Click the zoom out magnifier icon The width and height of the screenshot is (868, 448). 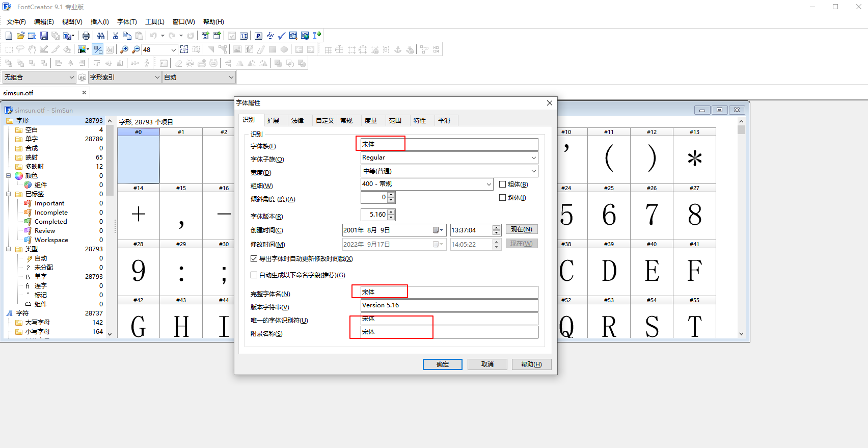pos(136,49)
